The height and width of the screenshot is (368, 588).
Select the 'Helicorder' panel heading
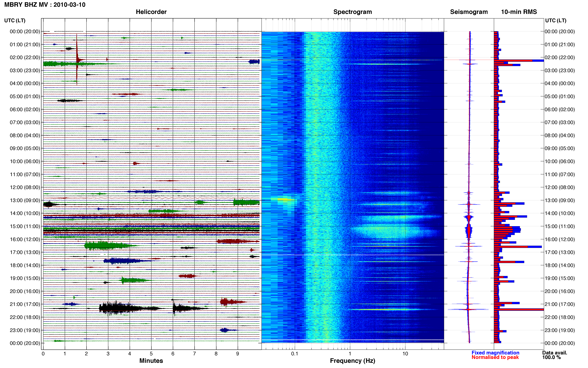click(x=151, y=12)
